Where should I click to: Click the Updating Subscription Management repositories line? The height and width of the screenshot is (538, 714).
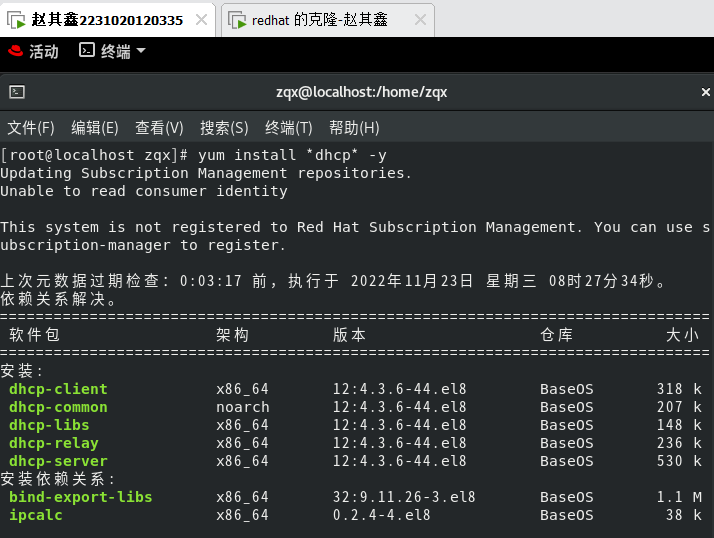tap(206, 174)
